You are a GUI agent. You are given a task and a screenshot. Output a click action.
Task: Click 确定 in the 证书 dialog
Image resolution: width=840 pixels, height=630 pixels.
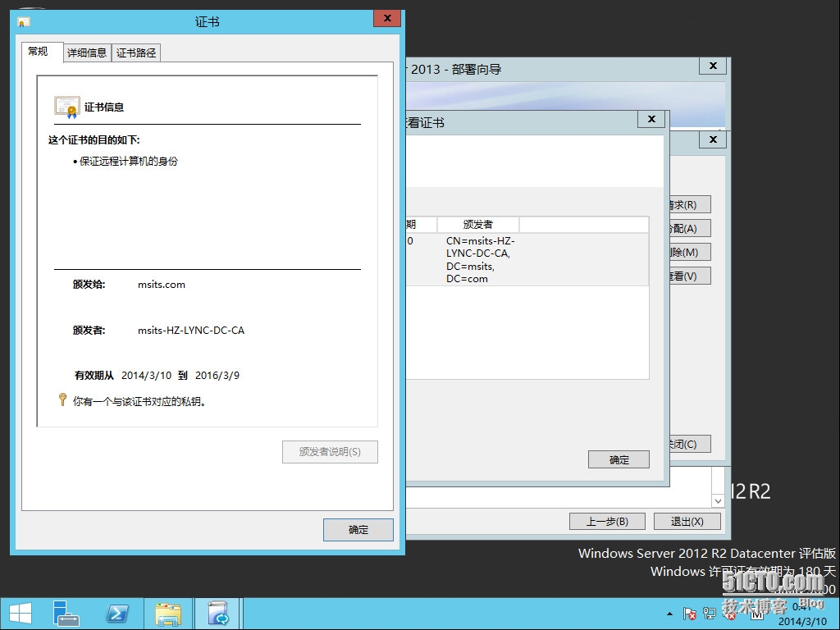358,530
